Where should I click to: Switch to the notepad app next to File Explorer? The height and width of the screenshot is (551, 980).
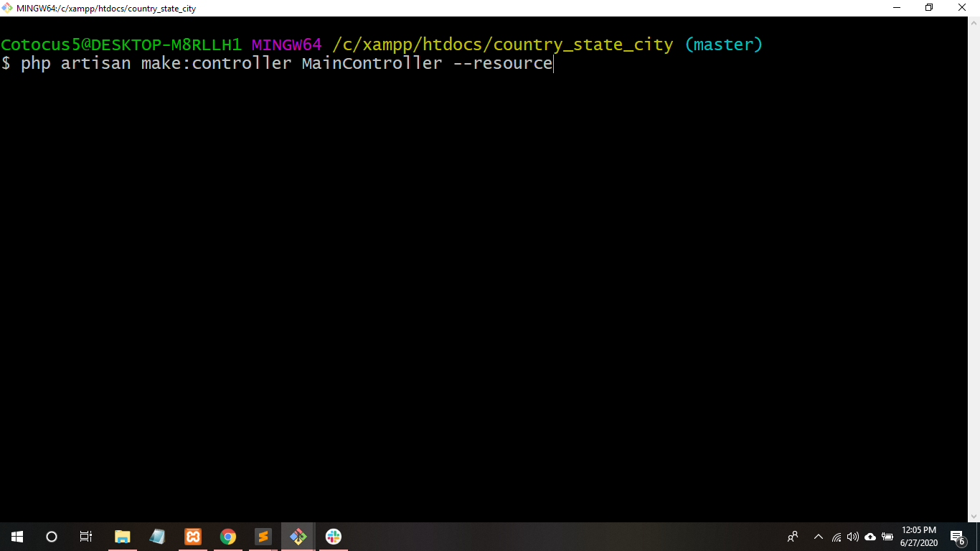[x=157, y=537]
